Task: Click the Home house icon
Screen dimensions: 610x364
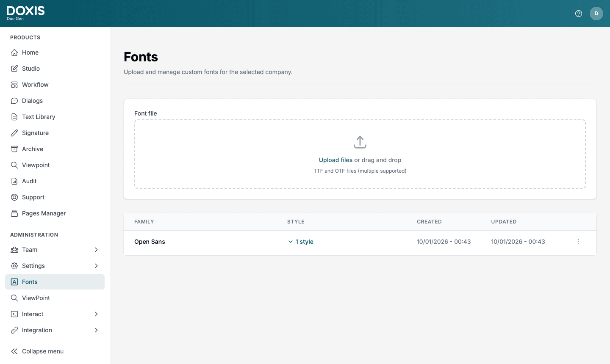Action: click(x=14, y=52)
